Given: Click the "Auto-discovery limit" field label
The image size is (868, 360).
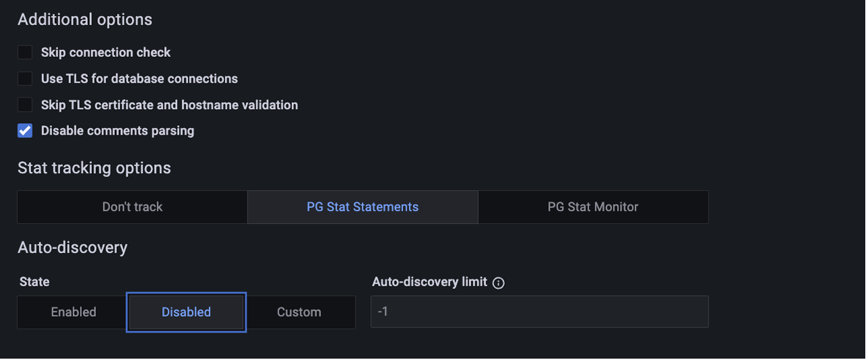Looking at the screenshot, I should pos(429,282).
